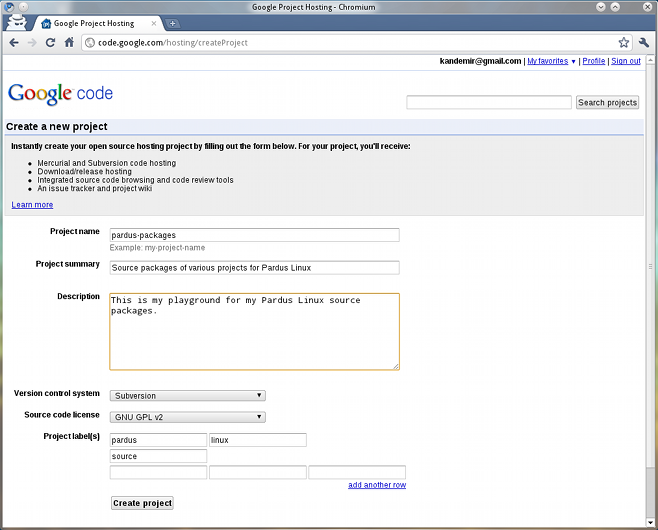This screenshot has width=658, height=530.
Task: Click the last empty label field in last row
Action: click(357, 472)
